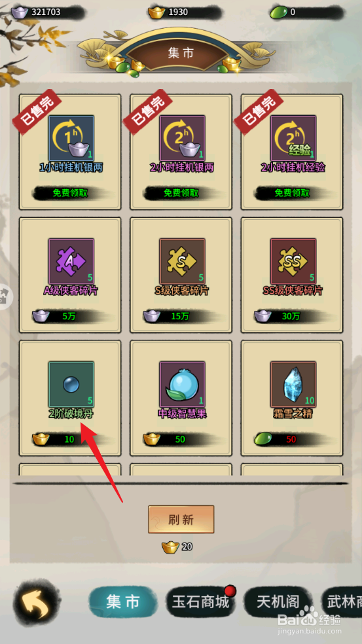
Task: Tap the 霜雪之精 crystal icon
Action: tap(293, 384)
